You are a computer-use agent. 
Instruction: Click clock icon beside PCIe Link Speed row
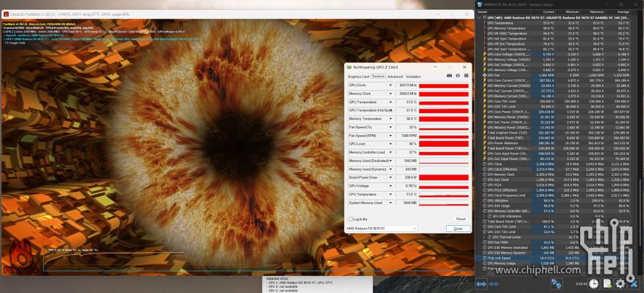485,258
